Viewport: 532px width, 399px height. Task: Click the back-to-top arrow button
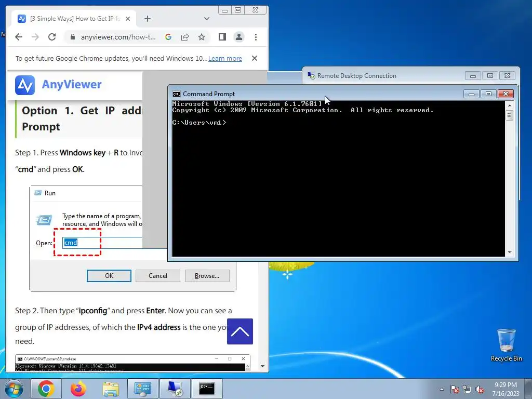tap(240, 331)
